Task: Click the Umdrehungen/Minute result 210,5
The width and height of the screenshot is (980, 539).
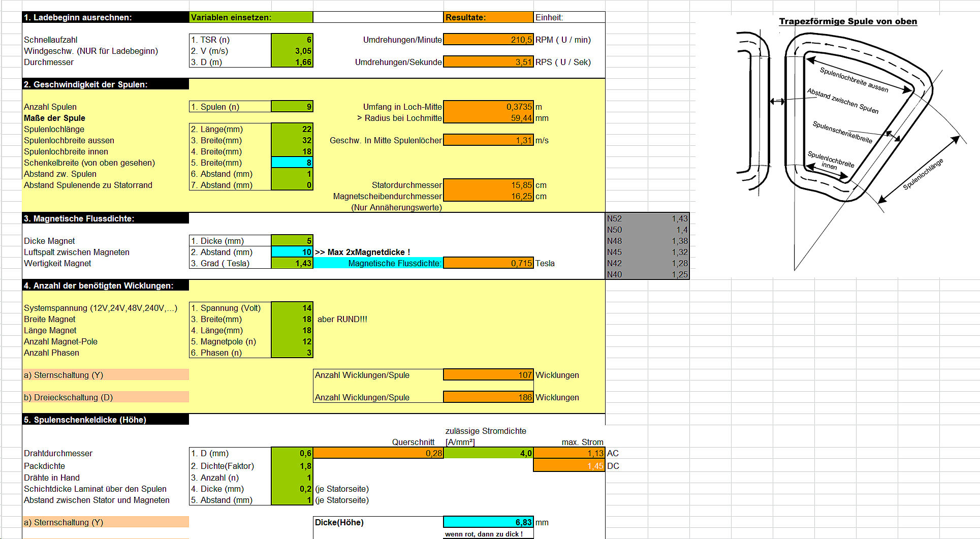Action: pyautogui.click(x=488, y=40)
